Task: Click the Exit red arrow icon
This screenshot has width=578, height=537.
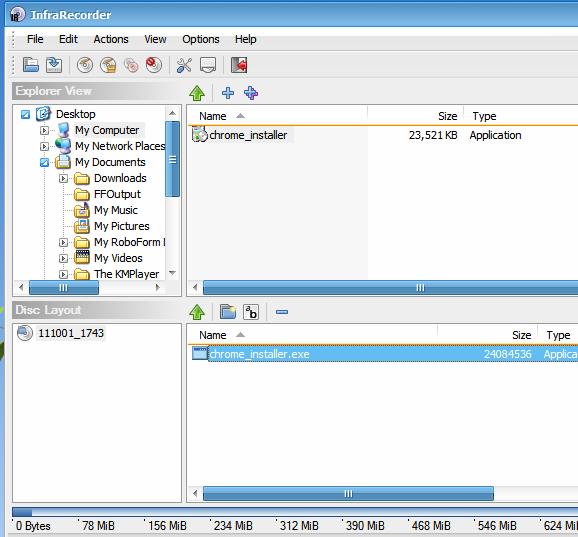Action: pos(239,65)
